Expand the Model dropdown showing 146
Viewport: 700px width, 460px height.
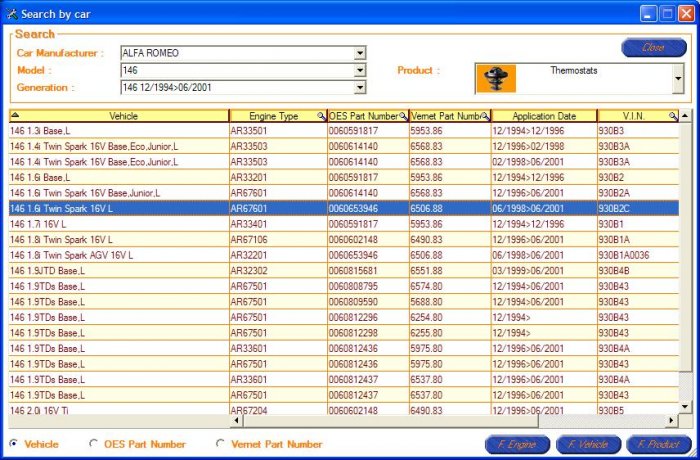[359, 70]
